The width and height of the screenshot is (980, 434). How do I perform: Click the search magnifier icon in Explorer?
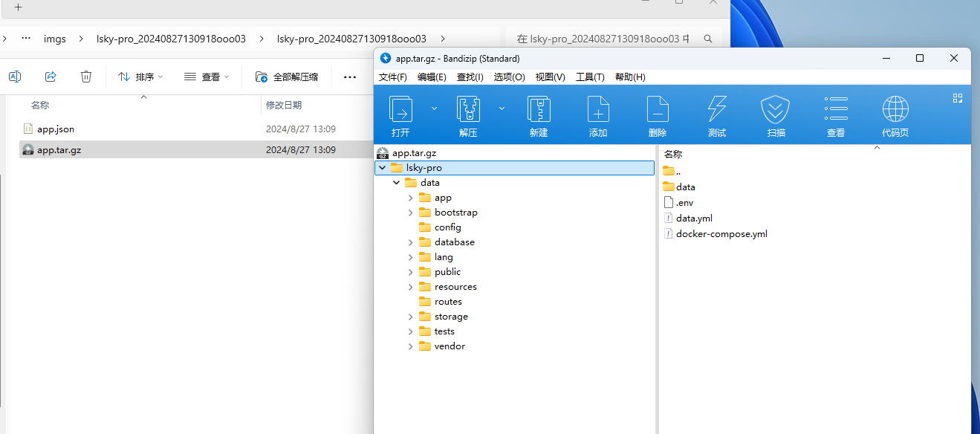click(708, 39)
